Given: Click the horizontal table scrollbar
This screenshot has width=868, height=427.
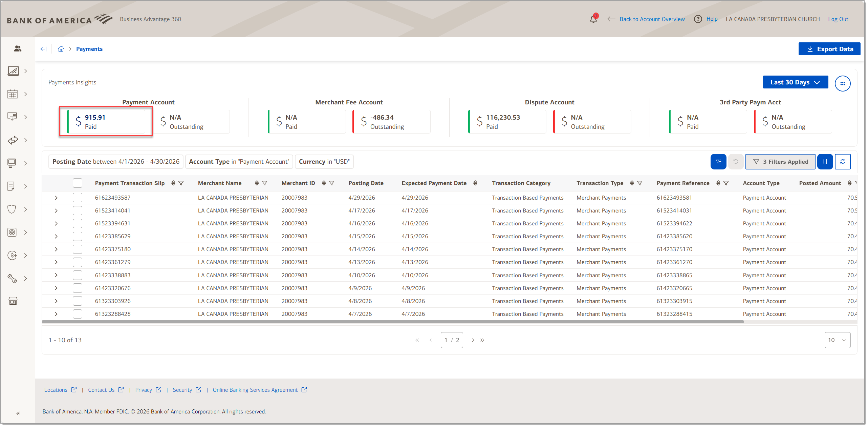Looking at the screenshot, I should pyautogui.click(x=393, y=322).
